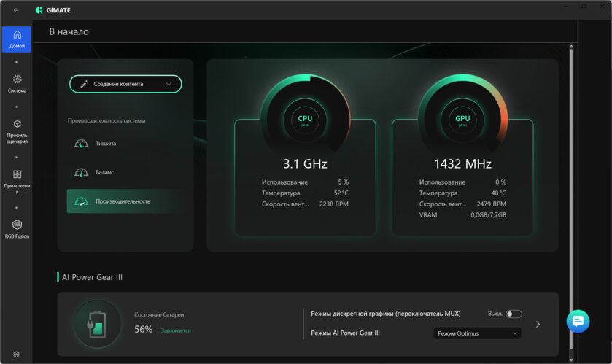Click the magic wand icon in scenario selector
Viewport: 612px width, 364px height.
[84, 84]
